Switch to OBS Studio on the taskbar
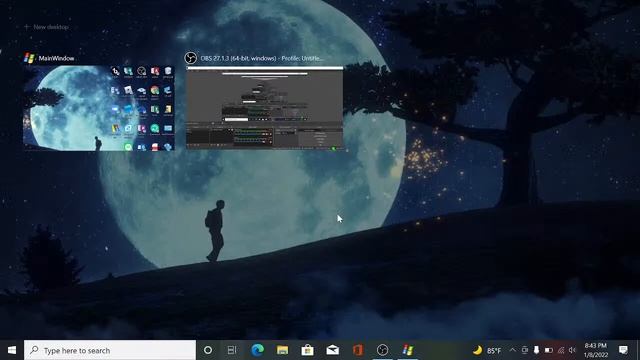Image resolution: width=640 pixels, height=360 pixels. click(x=382, y=350)
